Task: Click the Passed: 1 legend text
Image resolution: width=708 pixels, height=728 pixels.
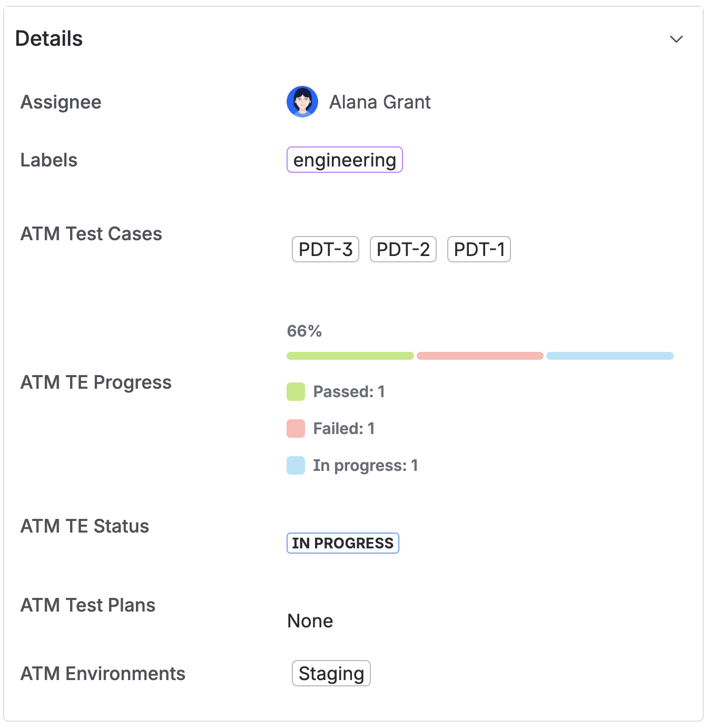Action: 349,392
